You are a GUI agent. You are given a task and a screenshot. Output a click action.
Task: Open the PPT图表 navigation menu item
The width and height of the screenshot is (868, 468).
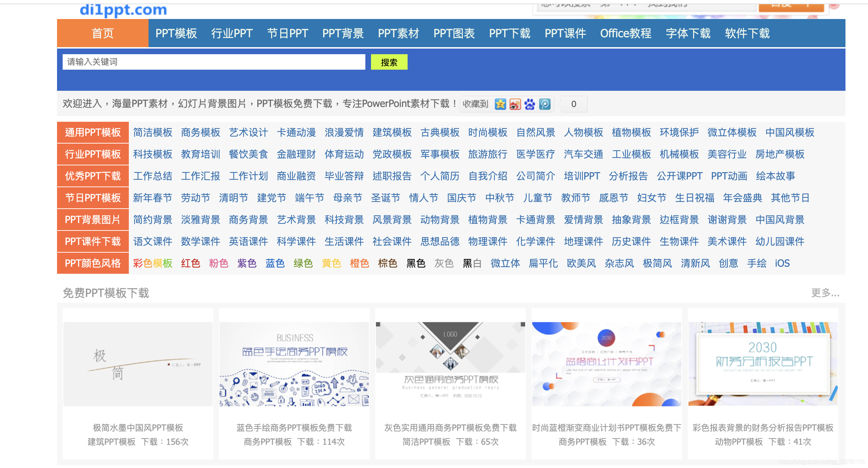coord(454,33)
